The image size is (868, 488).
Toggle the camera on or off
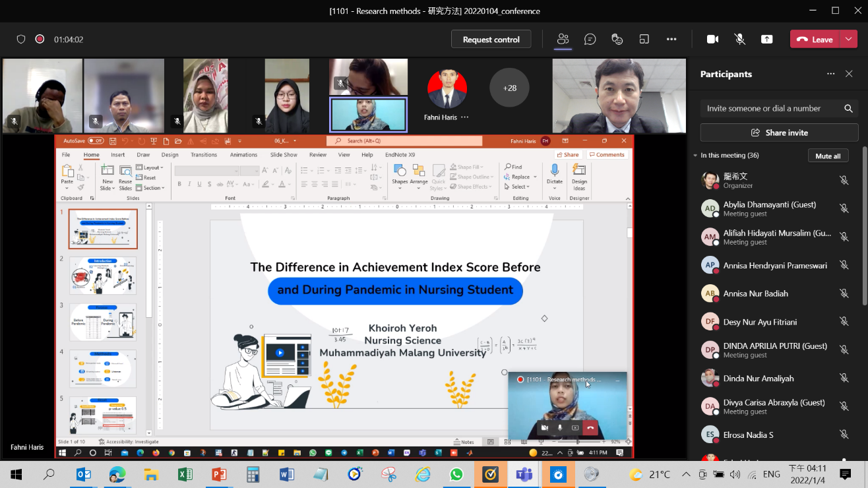pyautogui.click(x=712, y=40)
